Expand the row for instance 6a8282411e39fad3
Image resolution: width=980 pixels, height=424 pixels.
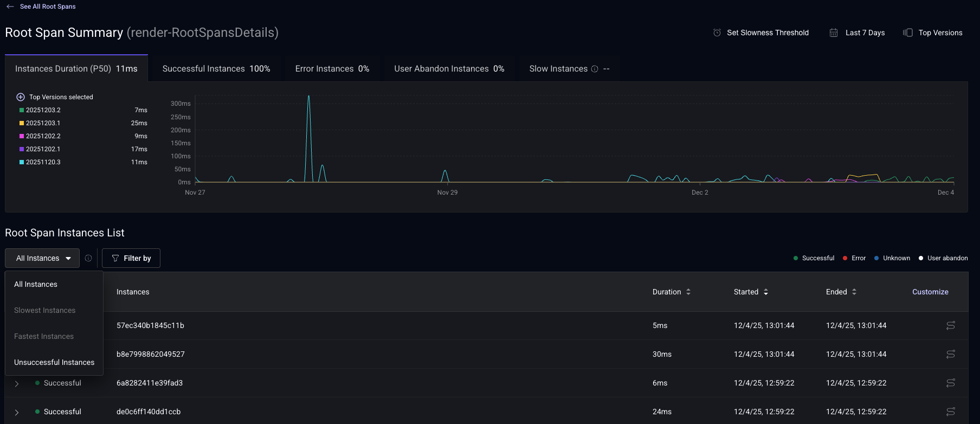point(17,383)
